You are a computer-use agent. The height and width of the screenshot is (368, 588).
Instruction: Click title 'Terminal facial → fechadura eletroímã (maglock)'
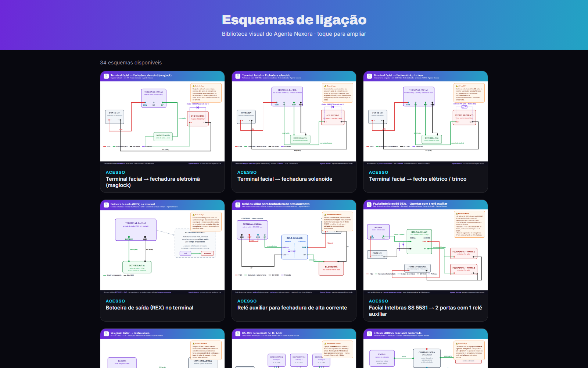click(153, 182)
